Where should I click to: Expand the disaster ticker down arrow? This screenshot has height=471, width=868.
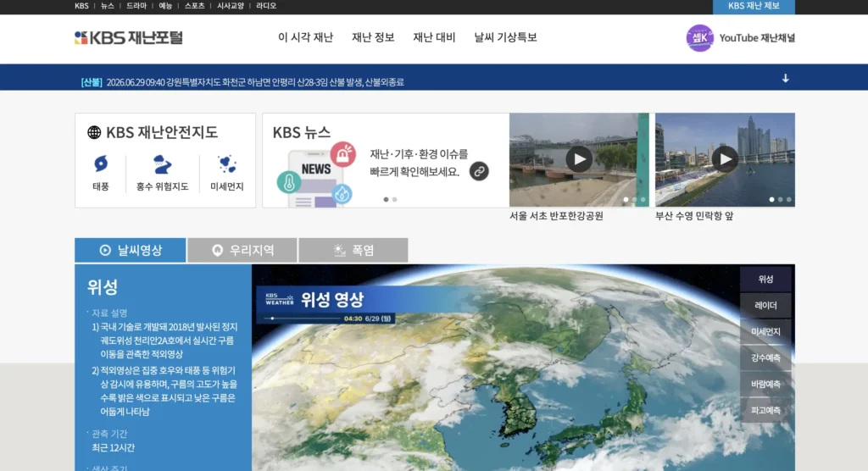tap(786, 78)
